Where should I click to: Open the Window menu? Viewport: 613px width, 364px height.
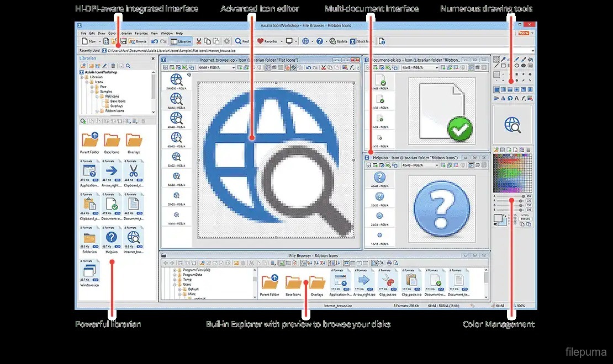[x=166, y=33]
